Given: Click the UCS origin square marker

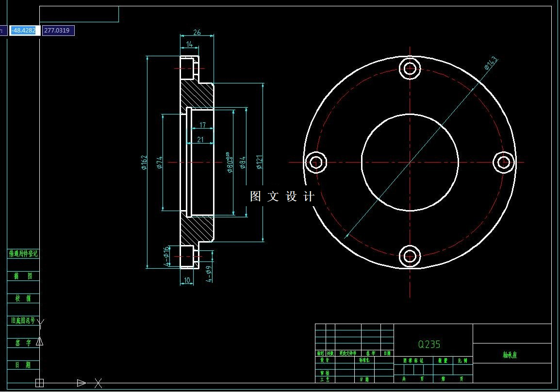Looking at the screenshot, I should pyautogui.click(x=40, y=383).
